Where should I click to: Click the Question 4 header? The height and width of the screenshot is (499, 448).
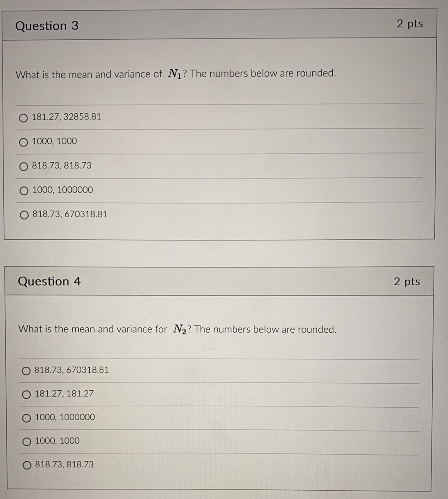(49, 281)
